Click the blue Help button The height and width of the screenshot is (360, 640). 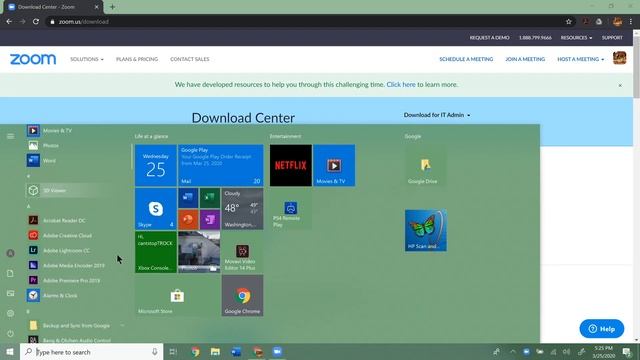[x=602, y=329]
